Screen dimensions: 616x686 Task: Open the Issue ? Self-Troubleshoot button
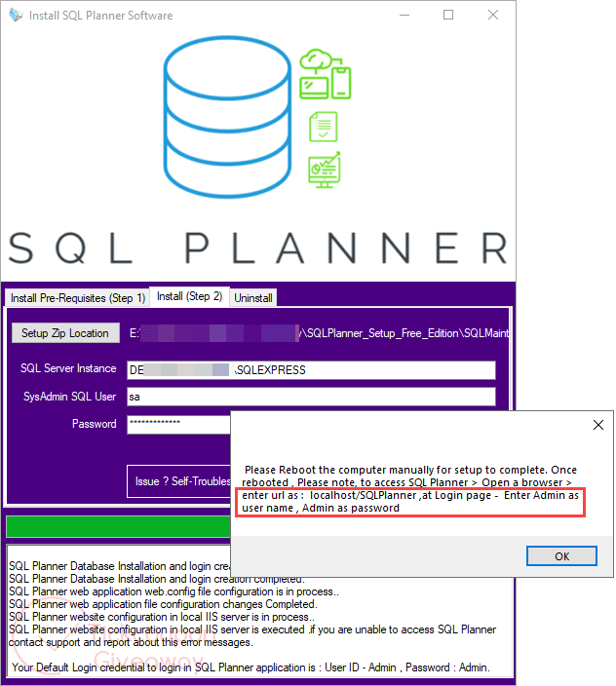[178, 481]
